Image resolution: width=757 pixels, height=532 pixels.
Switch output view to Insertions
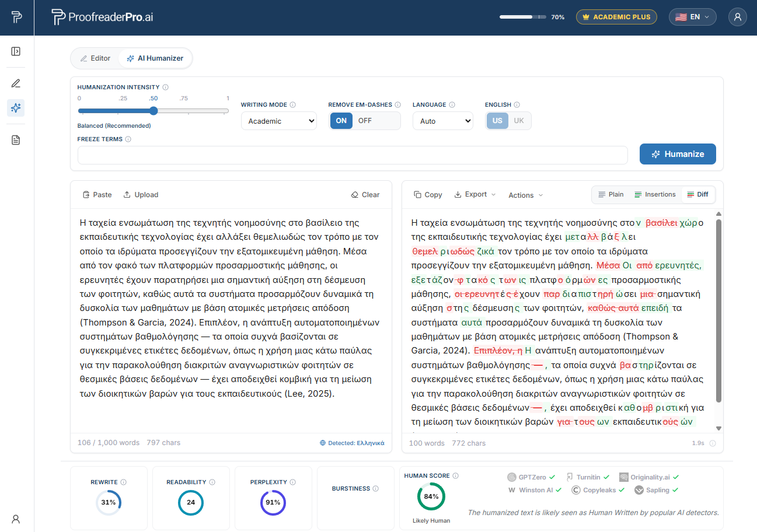point(655,194)
